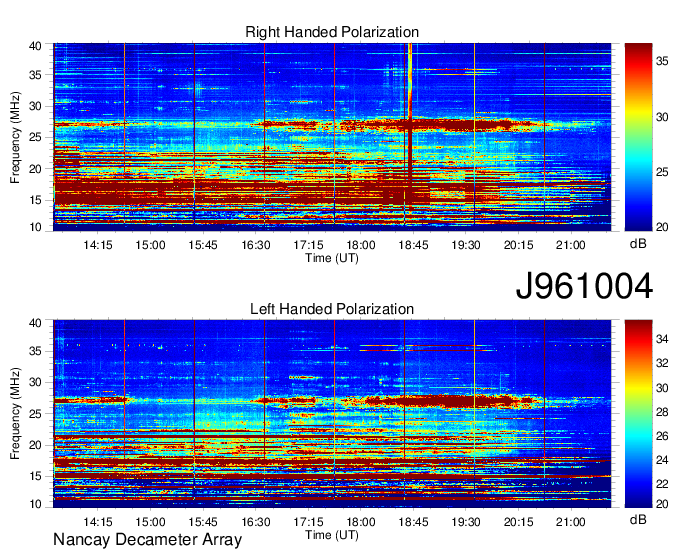Click the 15 MHz tick on right-handed plot axis
This screenshot has height=552, width=680.
pyautogui.click(x=36, y=200)
